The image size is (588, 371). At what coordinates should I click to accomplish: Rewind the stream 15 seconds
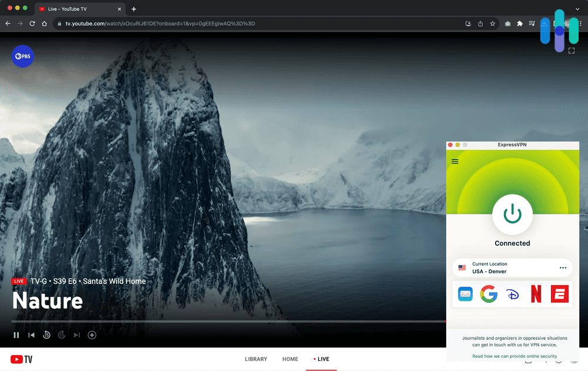tap(46, 335)
